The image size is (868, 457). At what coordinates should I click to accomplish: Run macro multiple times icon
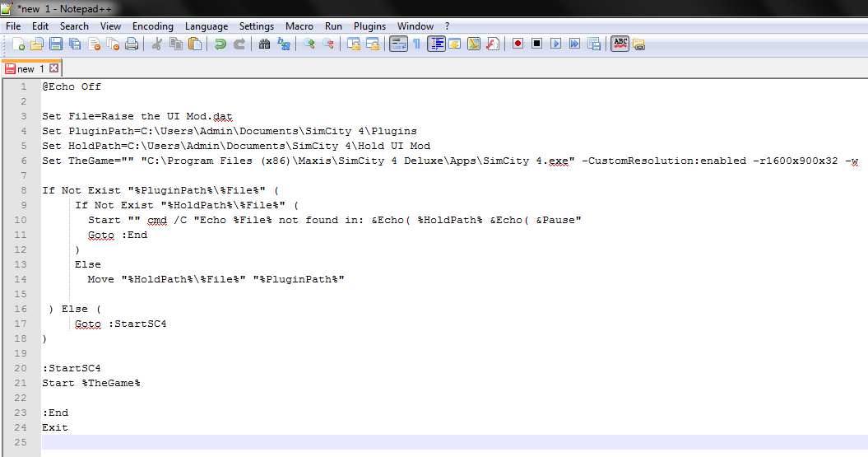point(574,44)
